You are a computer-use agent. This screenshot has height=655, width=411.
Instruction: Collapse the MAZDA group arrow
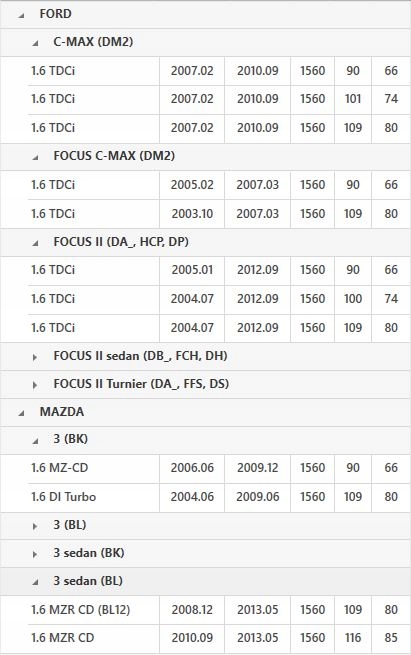pos(21,414)
